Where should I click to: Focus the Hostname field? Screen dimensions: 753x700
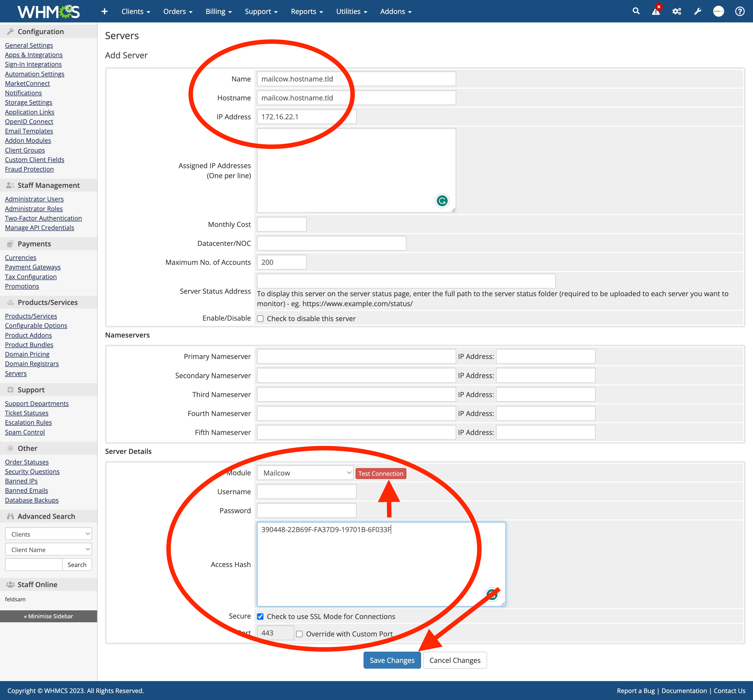click(356, 98)
